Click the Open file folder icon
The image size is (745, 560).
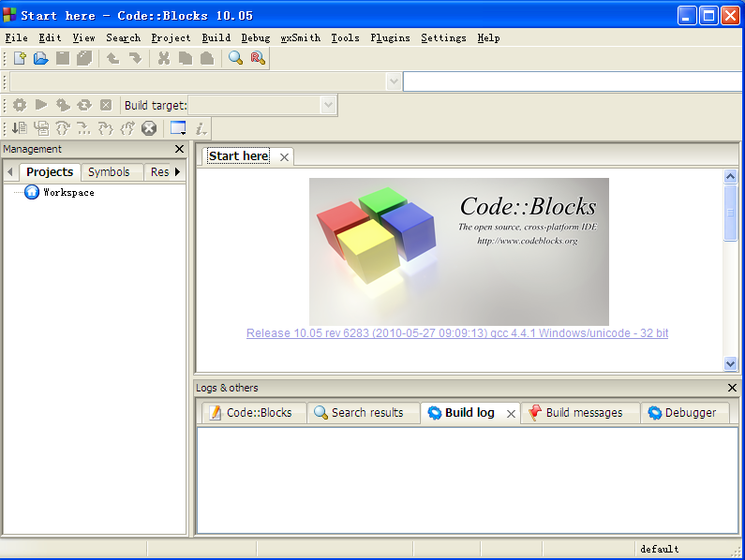pyautogui.click(x=41, y=58)
